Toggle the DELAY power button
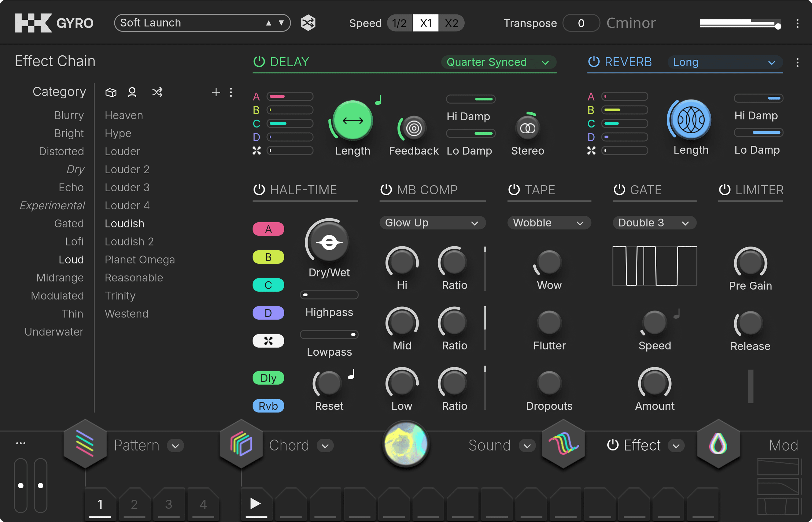The width and height of the screenshot is (812, 522). (x=259, y=62)
